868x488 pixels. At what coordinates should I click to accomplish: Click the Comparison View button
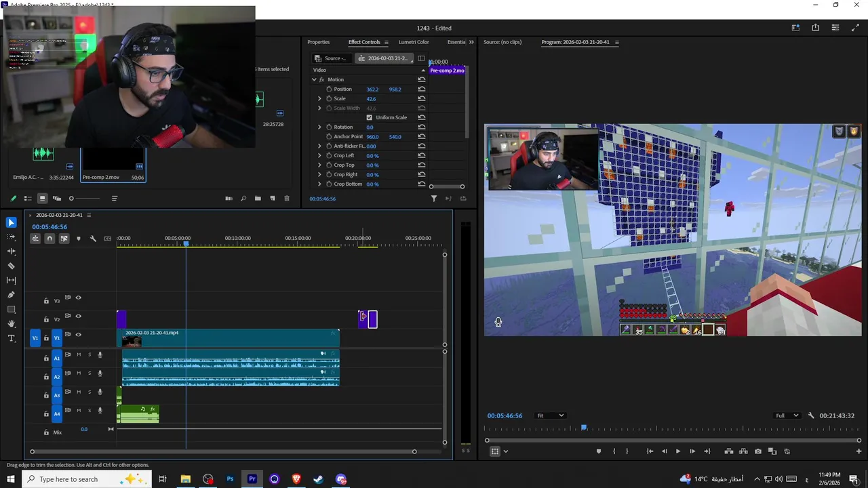(x=773, y=451)
